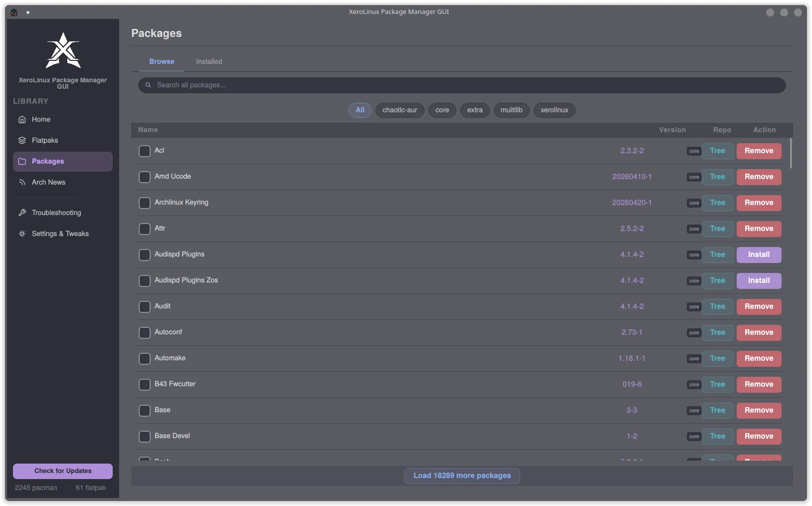Filter packages by chaotic-aur
This screenshot has height=506, width=812.
tap(400, 110)
